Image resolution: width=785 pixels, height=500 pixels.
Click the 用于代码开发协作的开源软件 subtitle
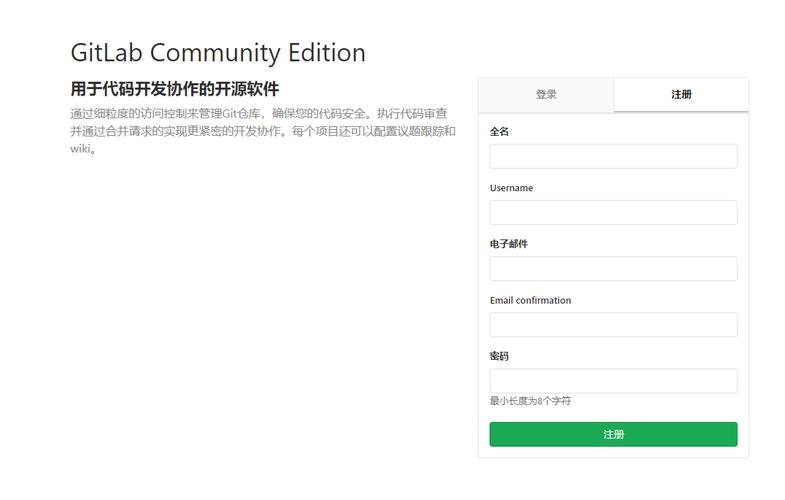tap(175, 89)
